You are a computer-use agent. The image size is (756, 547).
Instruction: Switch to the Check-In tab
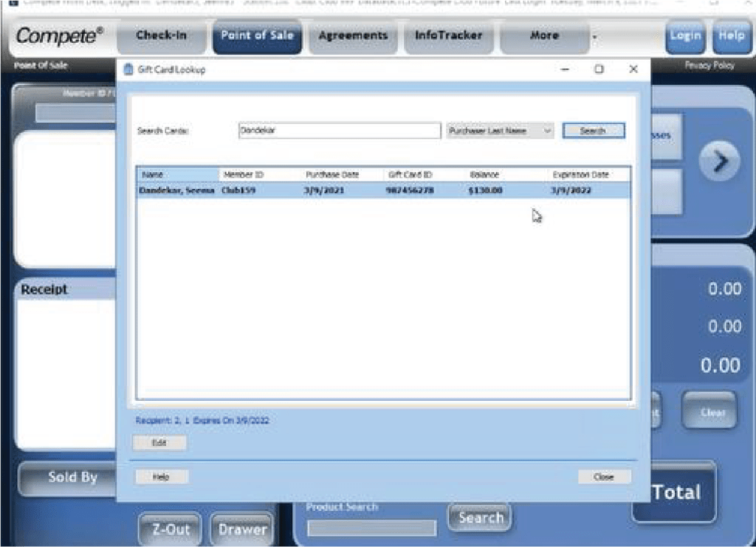click(161, 35)
